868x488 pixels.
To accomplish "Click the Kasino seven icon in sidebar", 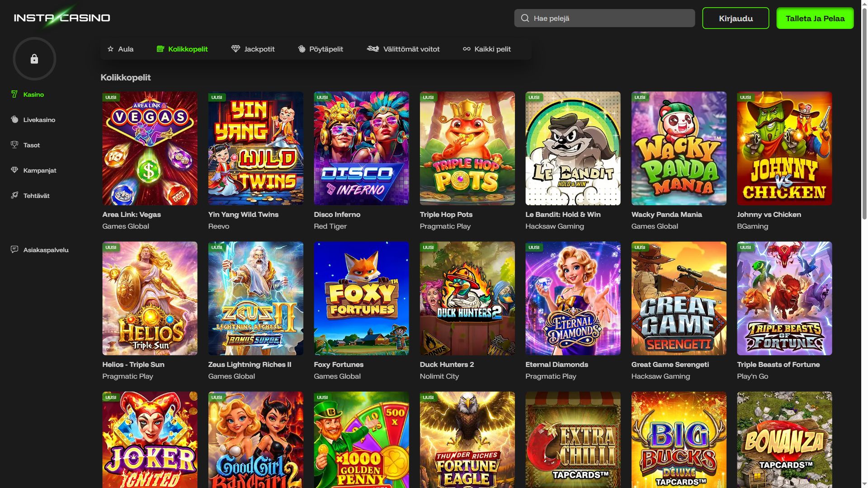I will [x=14, y=94].
